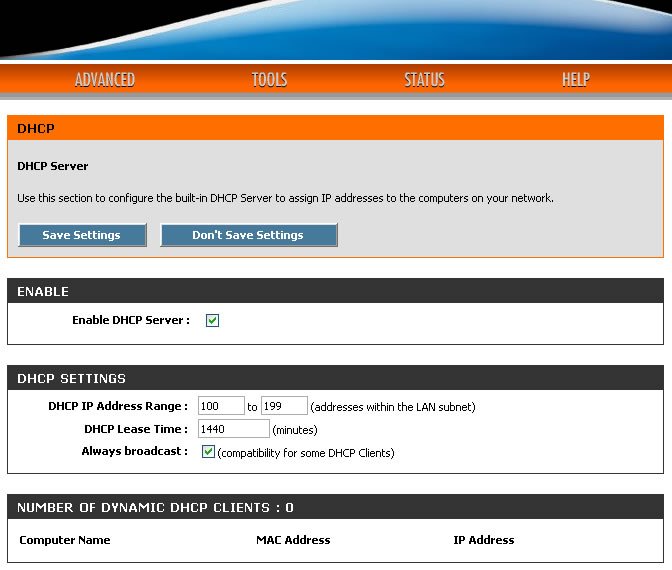Click the 'Use this section to configure' description
Image resolution: width=672 pixels, height=570 pixels.
coord(285,198)
